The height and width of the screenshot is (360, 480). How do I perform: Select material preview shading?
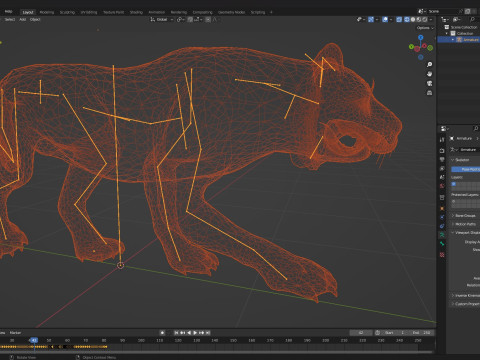point(419,20)
